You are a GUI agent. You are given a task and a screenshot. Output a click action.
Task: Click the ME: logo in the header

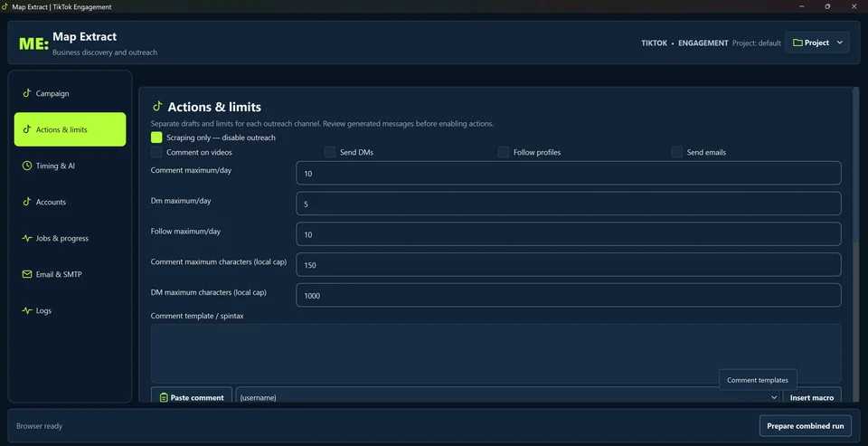pyautogui.click(x=33, y=43)
